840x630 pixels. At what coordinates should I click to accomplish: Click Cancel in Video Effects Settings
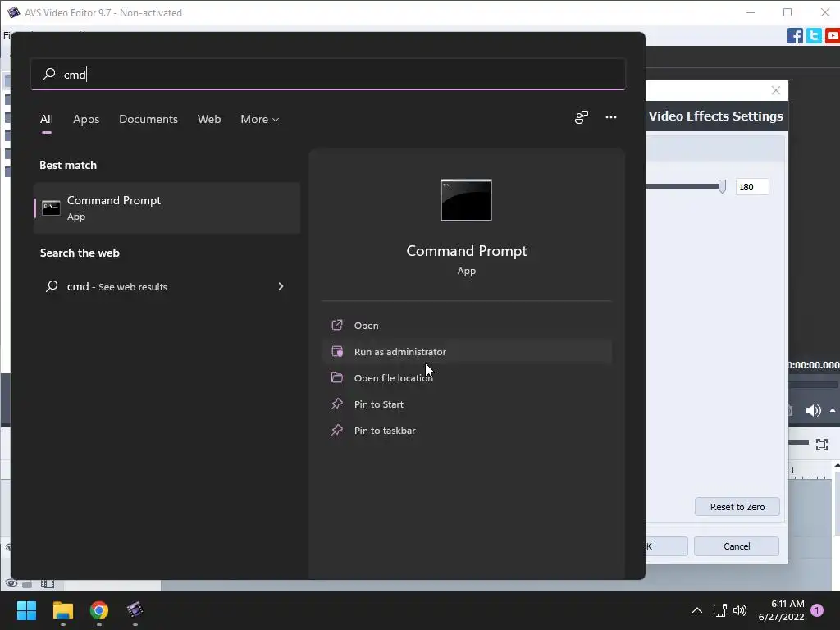tap(737, 546)
